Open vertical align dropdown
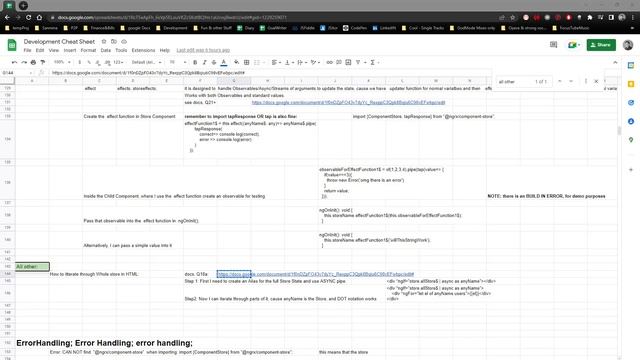Image resolution: width=640 pixels, height=360 pixels. click(x=289, y=62)
